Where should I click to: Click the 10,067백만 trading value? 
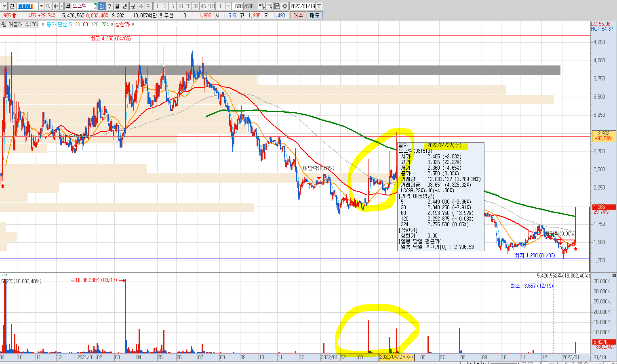[x=145, y=15]
